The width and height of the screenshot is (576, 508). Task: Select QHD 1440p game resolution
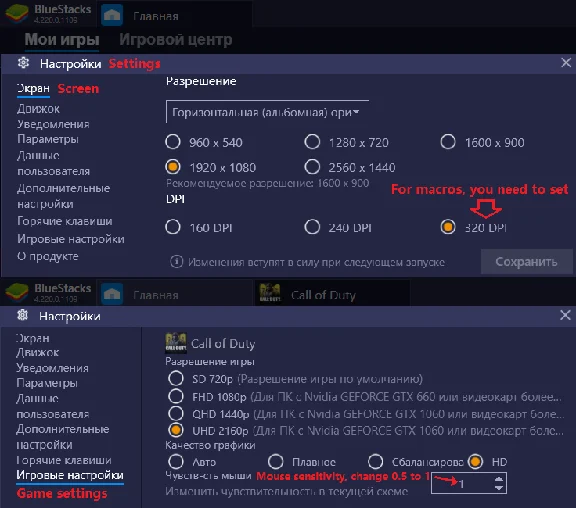click(x=176, y=413)
